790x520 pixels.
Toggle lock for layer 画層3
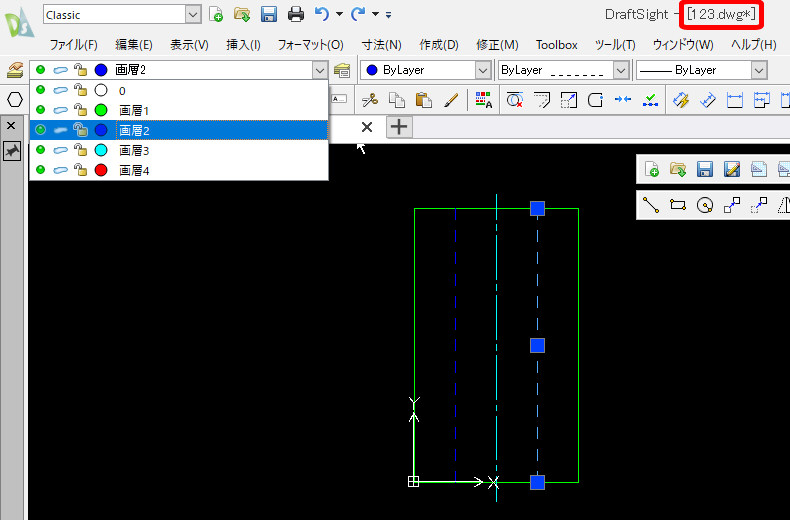[x=80, y=150]
